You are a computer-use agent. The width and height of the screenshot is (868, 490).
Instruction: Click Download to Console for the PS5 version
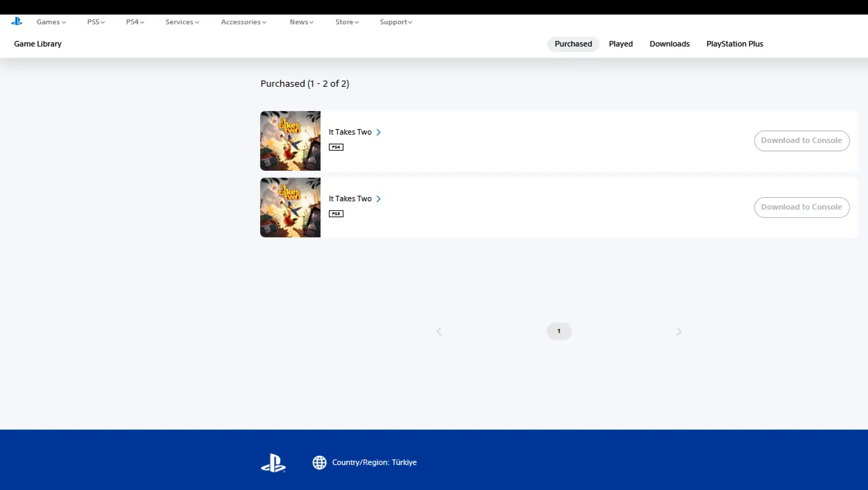(x=801, y=208)
